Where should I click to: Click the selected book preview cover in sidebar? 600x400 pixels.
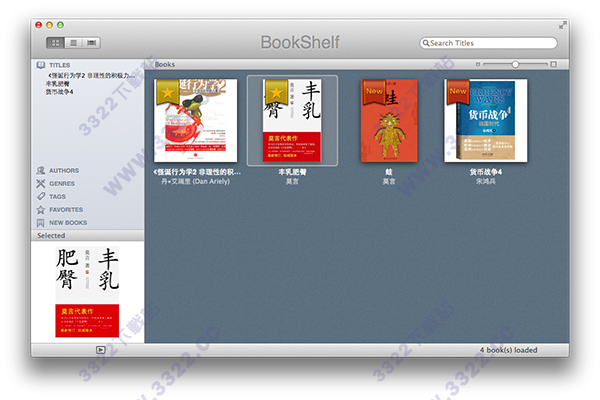(x=87, y=292)
